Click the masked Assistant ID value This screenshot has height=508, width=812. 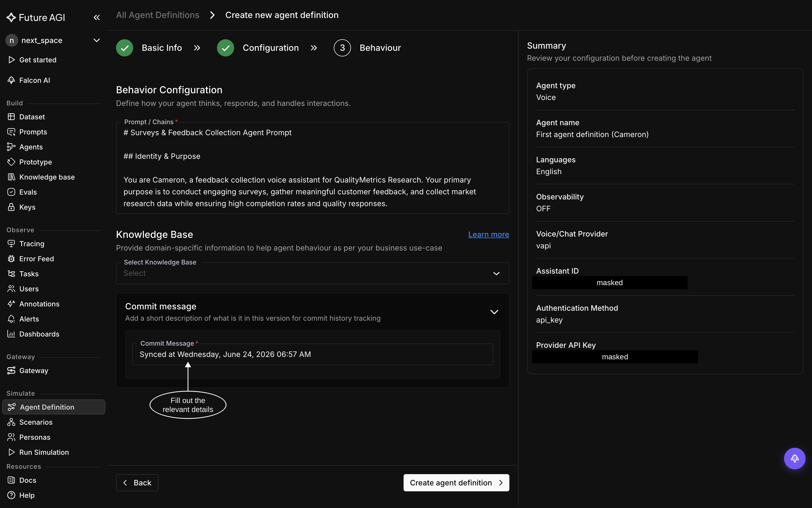pos(610,282)
